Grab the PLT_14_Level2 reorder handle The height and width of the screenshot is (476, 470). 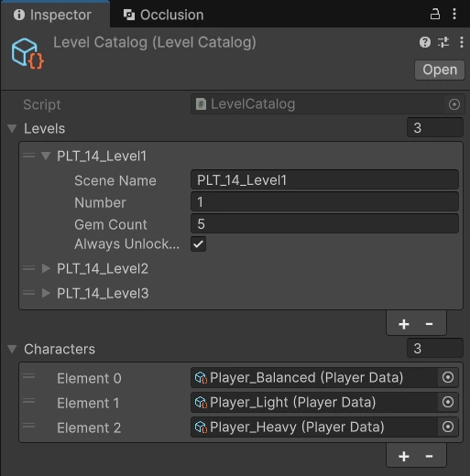point(29,268)
